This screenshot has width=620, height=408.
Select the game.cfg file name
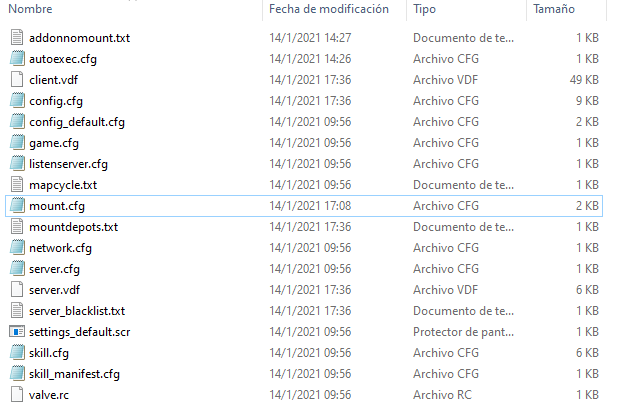(54, 143)
